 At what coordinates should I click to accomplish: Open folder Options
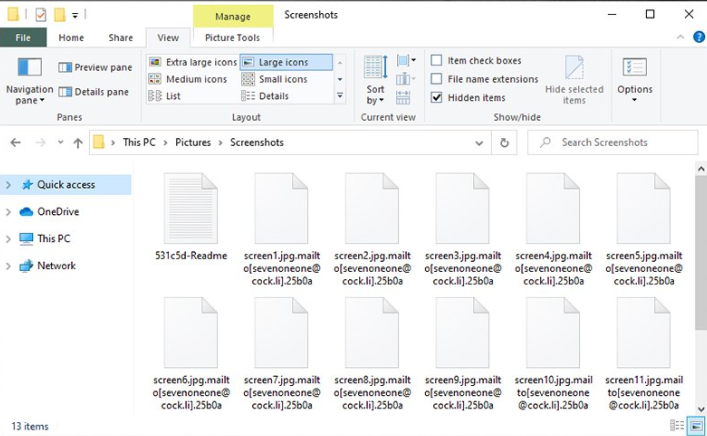pyautogui.click(x=634, y=78)
